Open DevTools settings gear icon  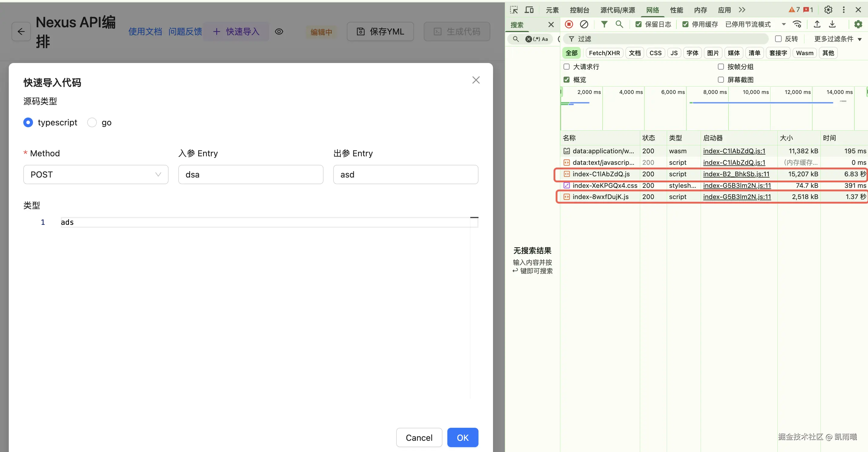coord(828,10)
